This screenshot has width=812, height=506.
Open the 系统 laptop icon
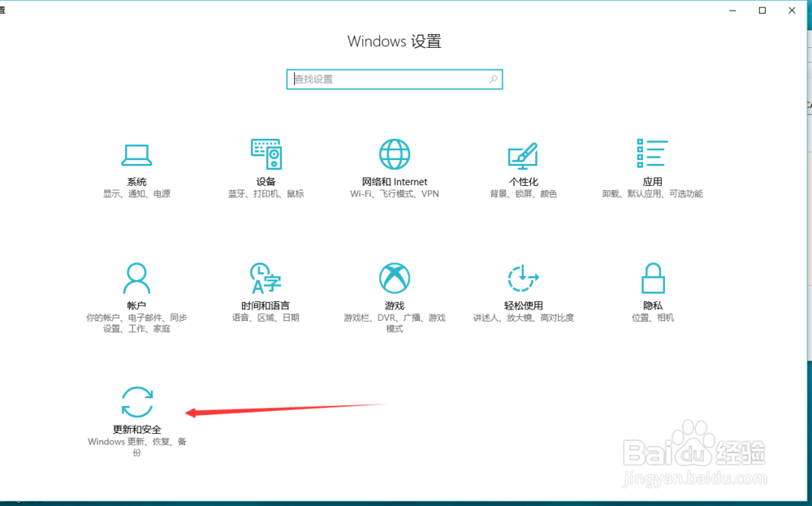click(136, 154)
